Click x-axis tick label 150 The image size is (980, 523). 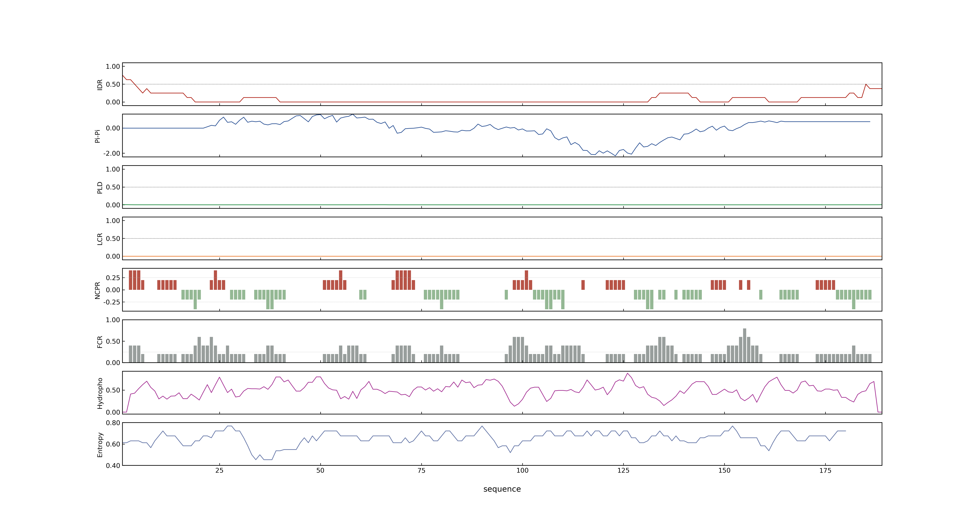click(x=724, y=470)
